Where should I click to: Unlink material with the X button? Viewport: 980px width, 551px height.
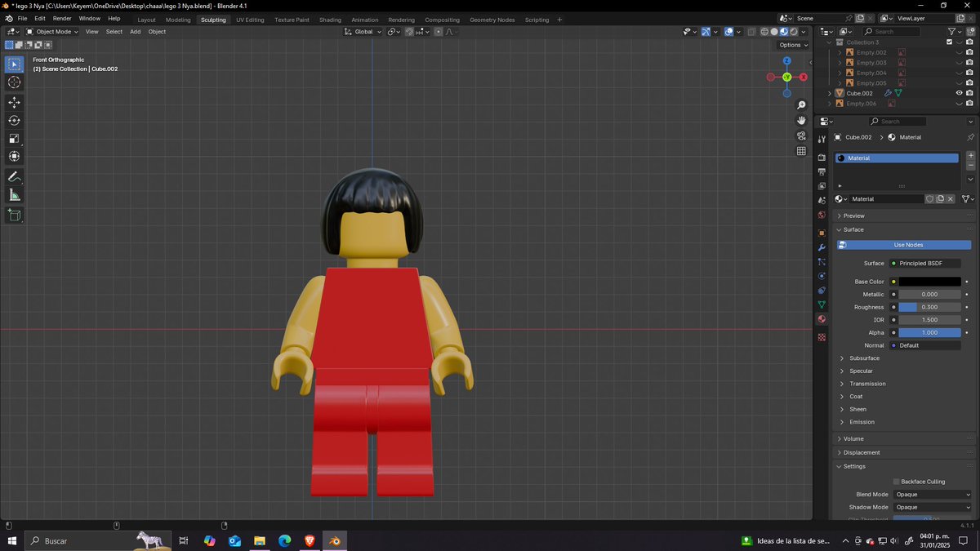coord(951,199)
